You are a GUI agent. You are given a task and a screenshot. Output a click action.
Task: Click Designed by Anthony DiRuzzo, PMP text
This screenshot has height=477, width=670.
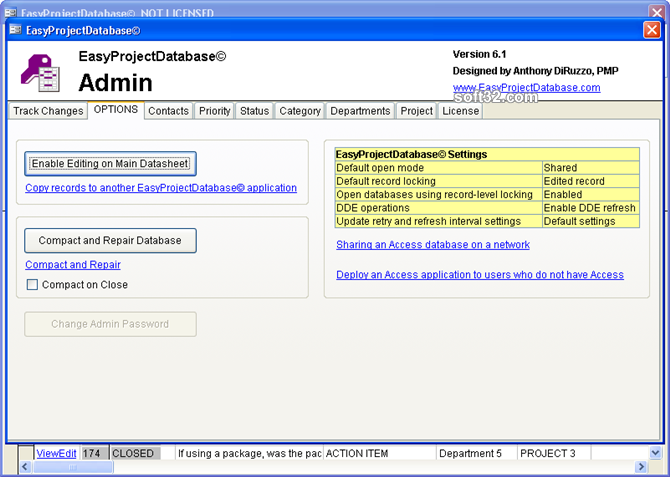(x=535, y=71)
